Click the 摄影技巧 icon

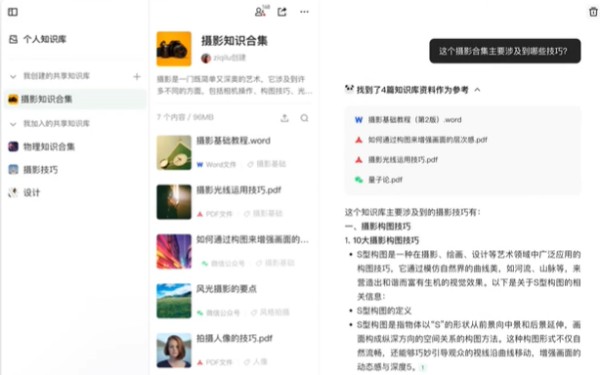click(x=13, y=170)
